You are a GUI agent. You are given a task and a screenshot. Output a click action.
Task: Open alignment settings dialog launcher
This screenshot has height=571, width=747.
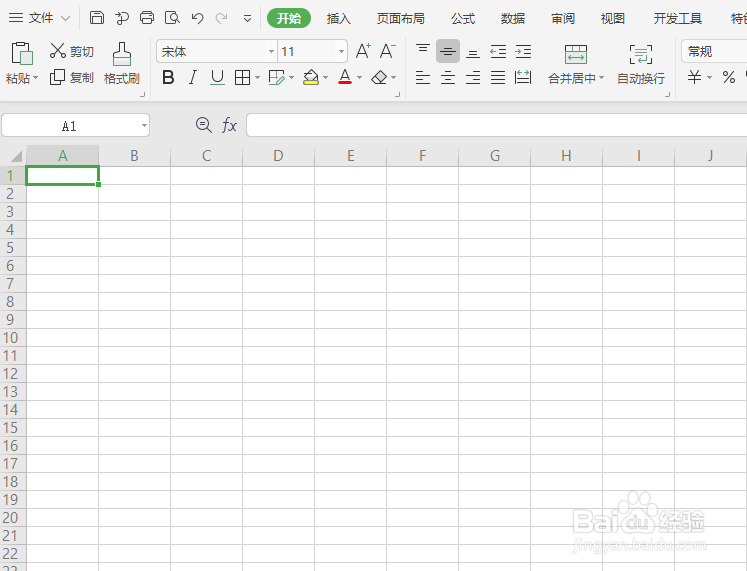click(x=667, y=95)
